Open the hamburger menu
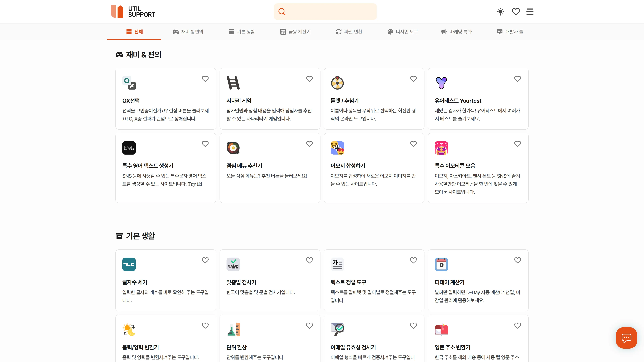The image size is (644, 362). [x=530, y=12]
